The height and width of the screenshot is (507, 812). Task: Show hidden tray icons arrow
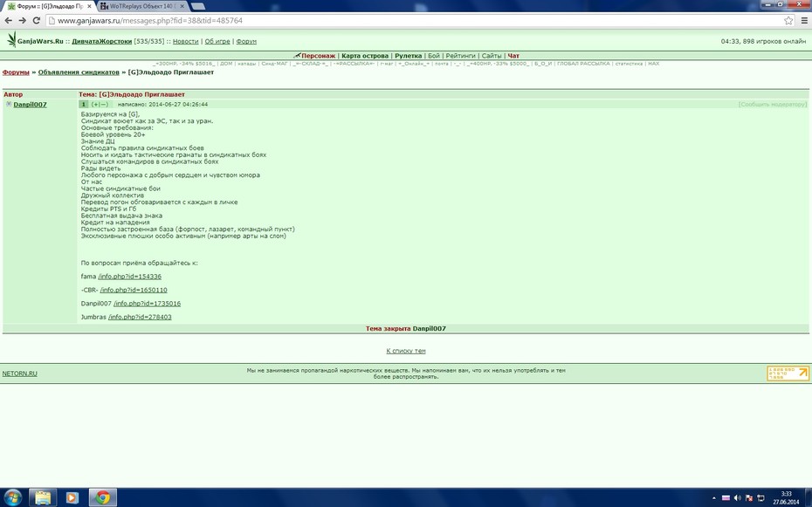tap(714, 498)
